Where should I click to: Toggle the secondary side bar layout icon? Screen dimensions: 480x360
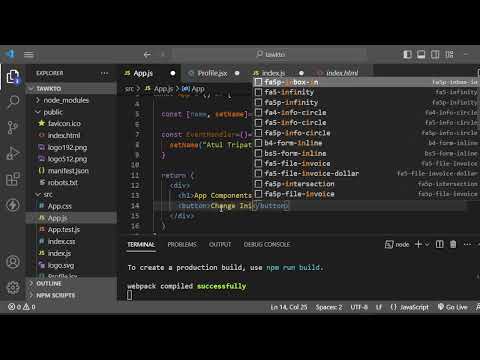[435, 54]
